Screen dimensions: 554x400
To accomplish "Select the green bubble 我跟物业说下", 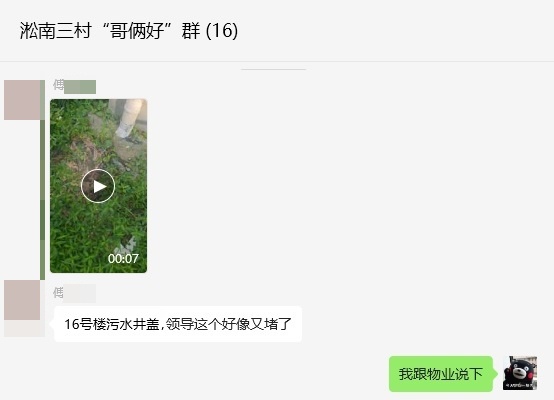I will pyautogui.click(x=441, y=374).
